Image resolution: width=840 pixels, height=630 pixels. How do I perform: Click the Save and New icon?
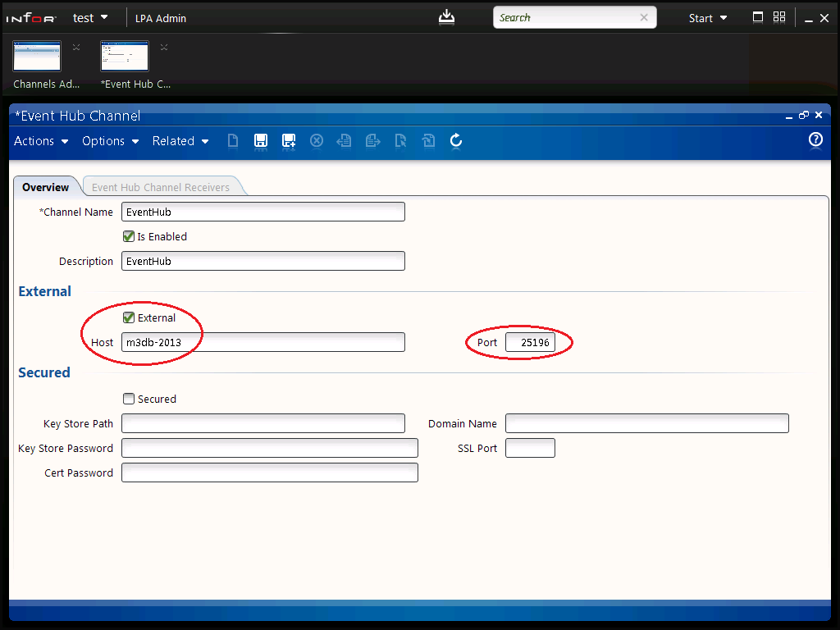tap(289, 141)
